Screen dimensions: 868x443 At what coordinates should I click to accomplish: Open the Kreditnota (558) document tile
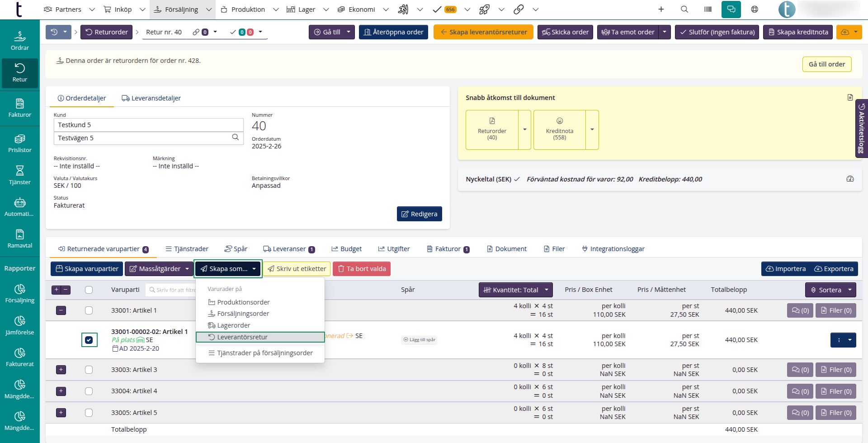[559, 130]
